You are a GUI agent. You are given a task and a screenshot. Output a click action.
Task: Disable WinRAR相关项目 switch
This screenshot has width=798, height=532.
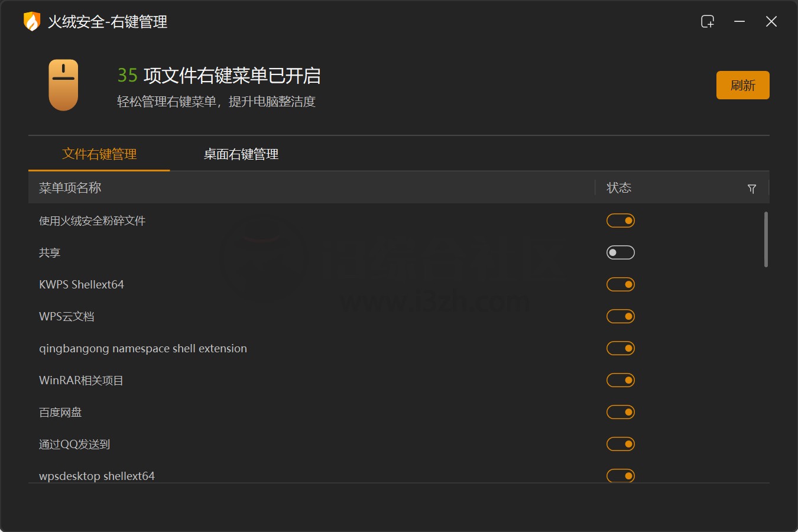pos(621,380)
